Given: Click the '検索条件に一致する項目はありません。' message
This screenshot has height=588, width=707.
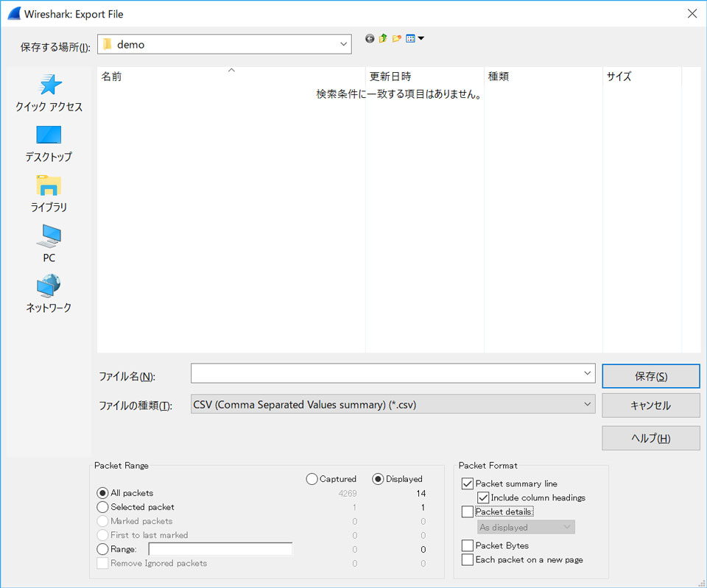Looking at the screenshot, I should tap(399, 94).
